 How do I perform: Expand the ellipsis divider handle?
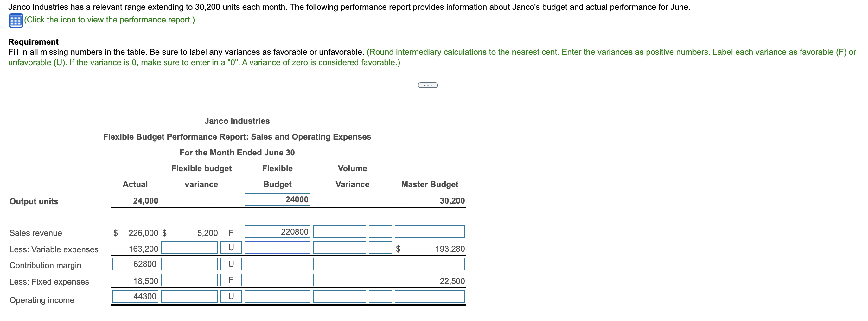[x=428, y=85]
